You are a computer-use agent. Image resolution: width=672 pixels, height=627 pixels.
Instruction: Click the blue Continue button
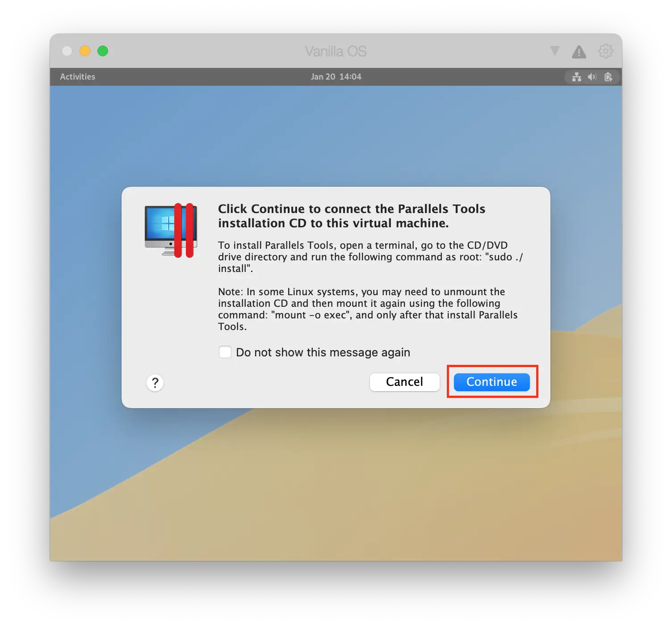click(x=492, y=382)
